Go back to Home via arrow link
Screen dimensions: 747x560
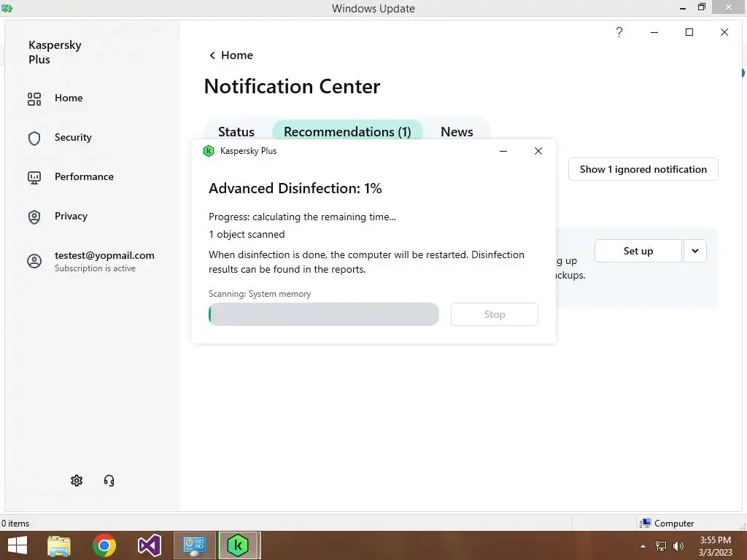(231, 55)
